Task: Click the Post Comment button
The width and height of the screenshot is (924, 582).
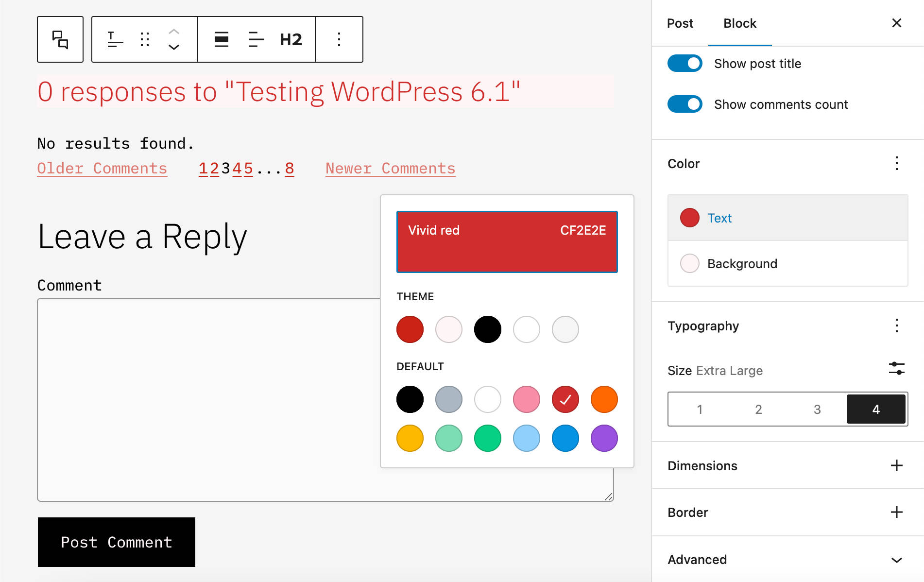Action: [117, 542]
